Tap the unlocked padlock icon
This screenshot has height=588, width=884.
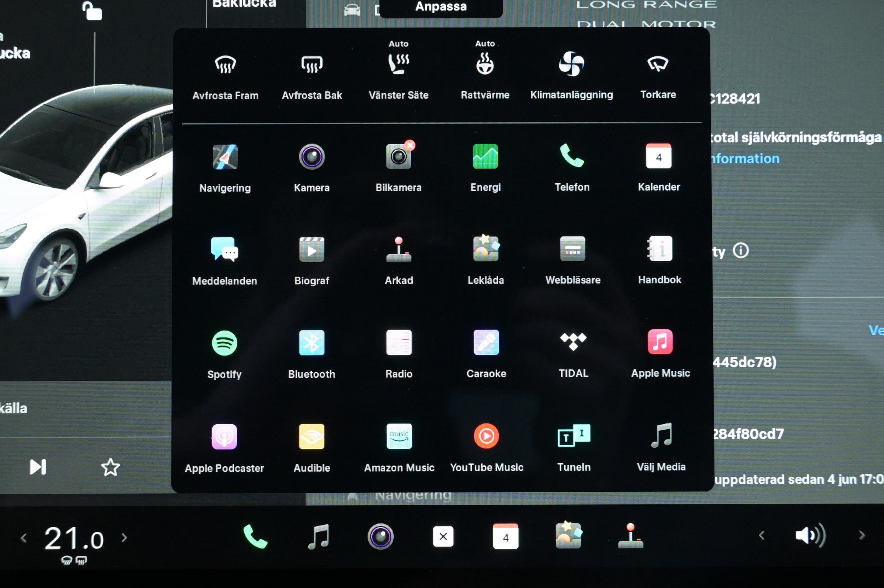92,11
